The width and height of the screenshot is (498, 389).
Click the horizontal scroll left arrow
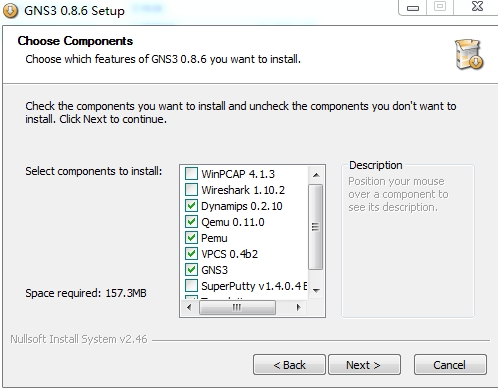189,307
